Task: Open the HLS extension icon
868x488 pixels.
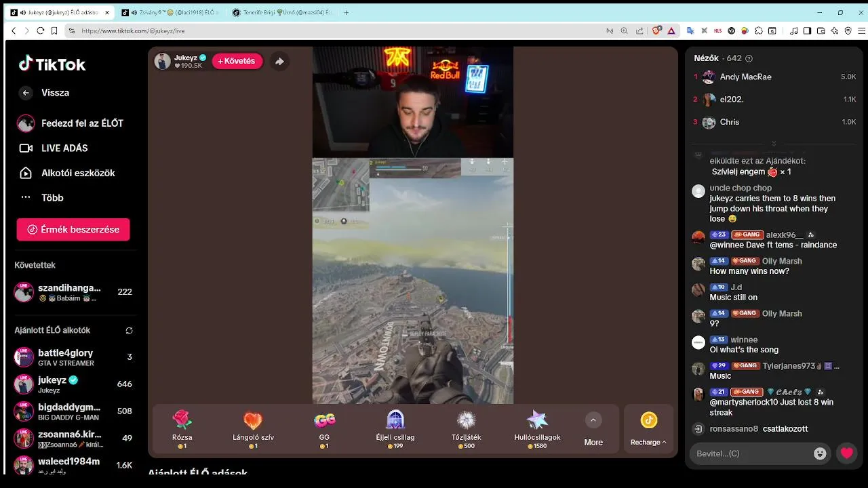Action: point(718,30)
